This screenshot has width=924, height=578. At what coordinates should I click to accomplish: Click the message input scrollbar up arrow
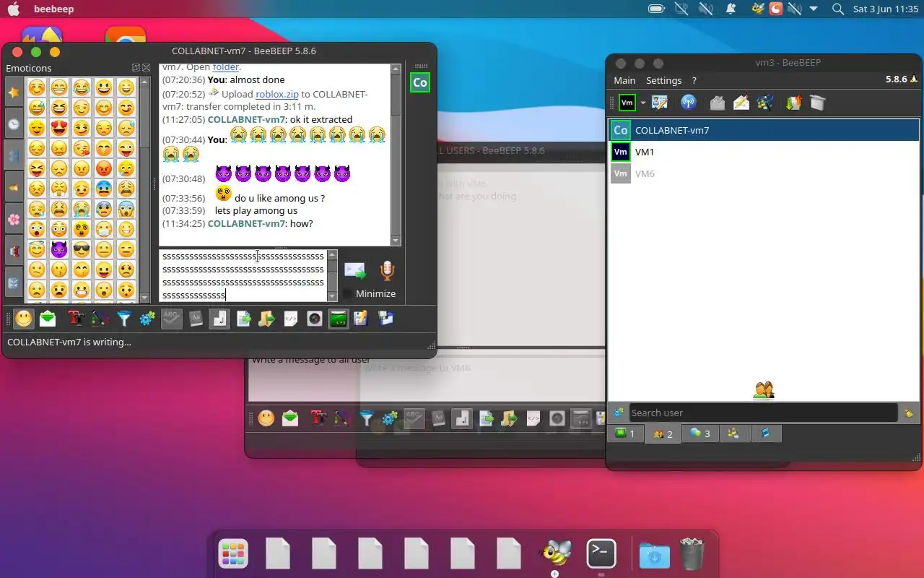[332, 255]
